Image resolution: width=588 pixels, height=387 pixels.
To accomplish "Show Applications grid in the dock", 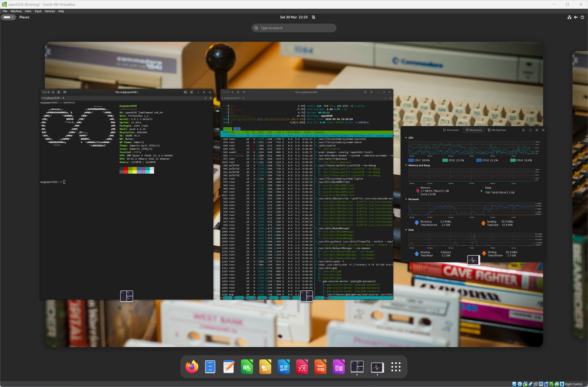I will point(396,367).
